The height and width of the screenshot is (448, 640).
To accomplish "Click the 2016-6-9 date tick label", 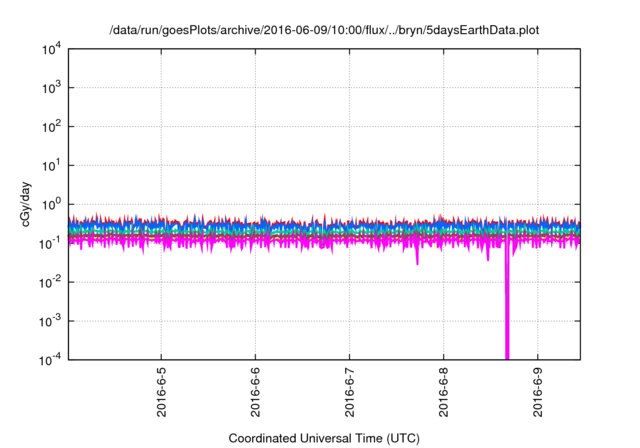I will coord(538,392).
